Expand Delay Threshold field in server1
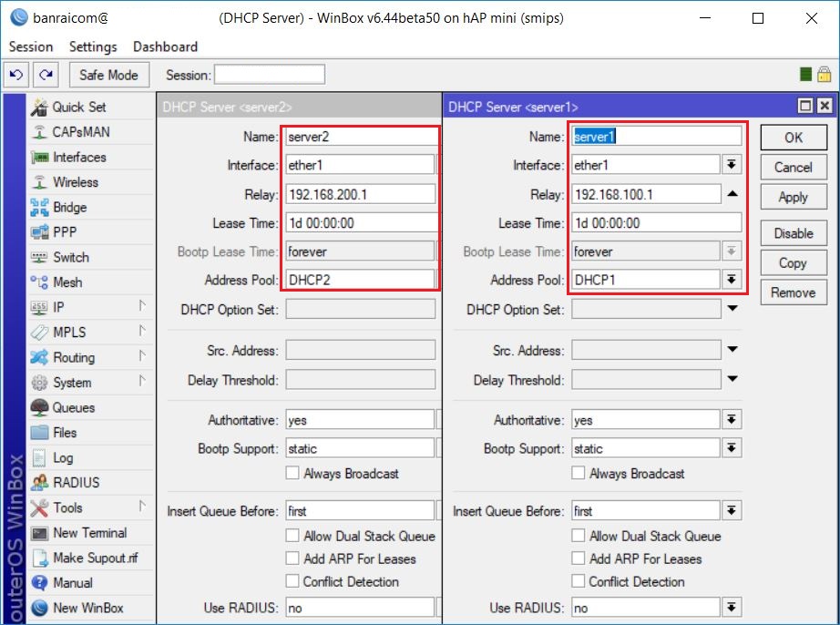 (x=732, y=379)
